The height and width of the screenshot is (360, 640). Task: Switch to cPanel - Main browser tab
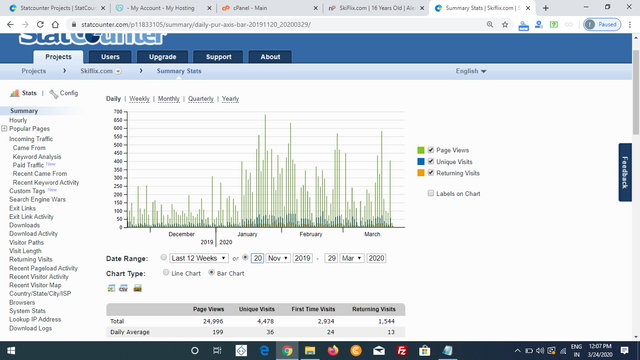pyautogui.click(x=269, y=8)
